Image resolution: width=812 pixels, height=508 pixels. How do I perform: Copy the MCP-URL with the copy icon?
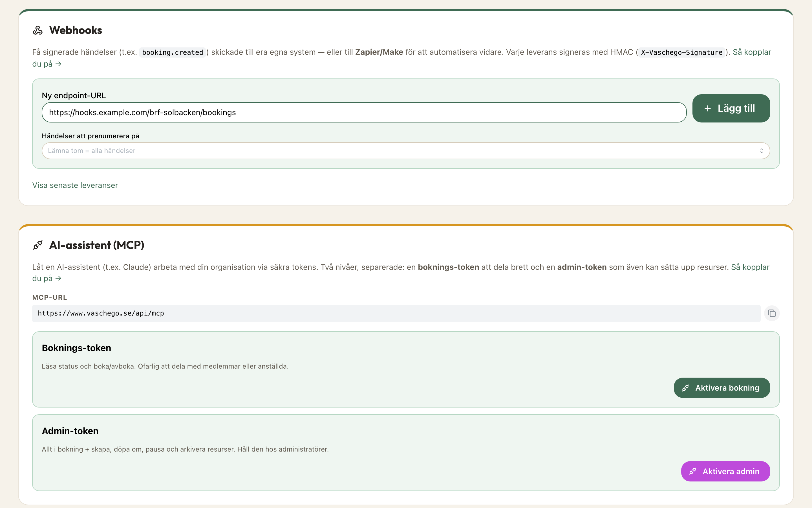pyautogui.click(x=772, y=313)
